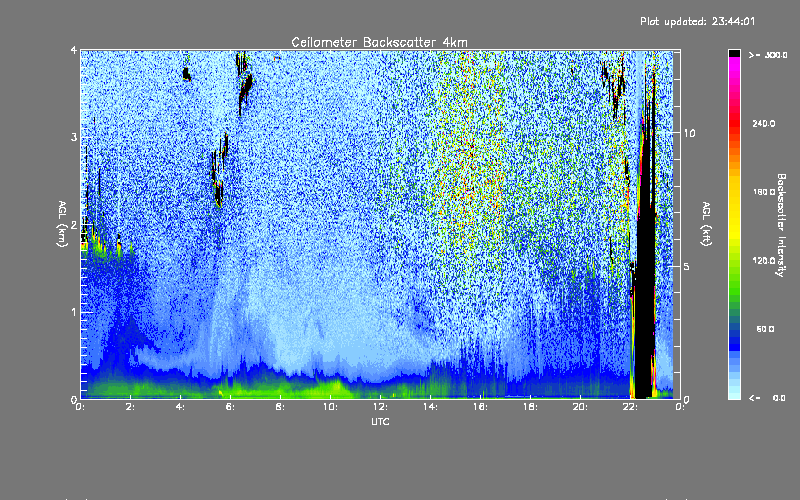This screenshot has height=500, width=800.
Task: Click the "22:" hour tick on UTC axis
Action: (630, 407)
